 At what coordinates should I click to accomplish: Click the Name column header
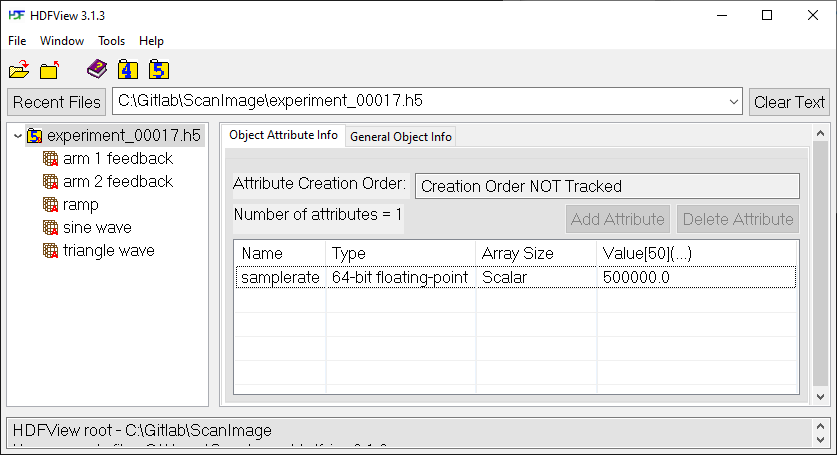(280, 253)
